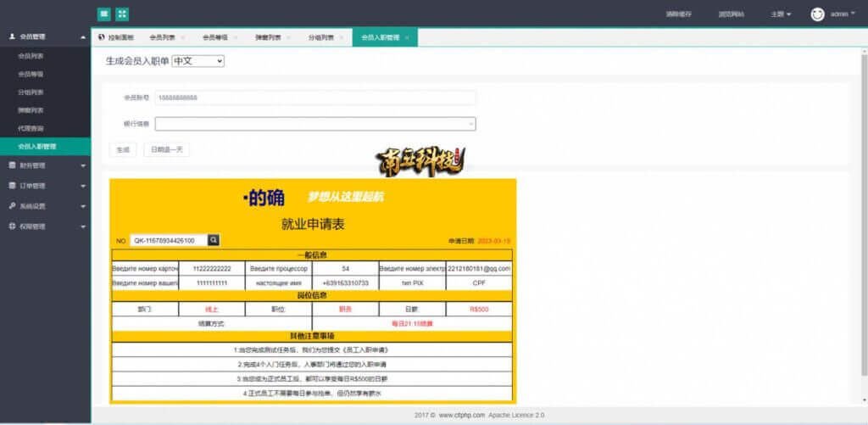This screenshot has width=868, height=425.
Task: Click the 日期减一天 button
Action: (166, 149)
